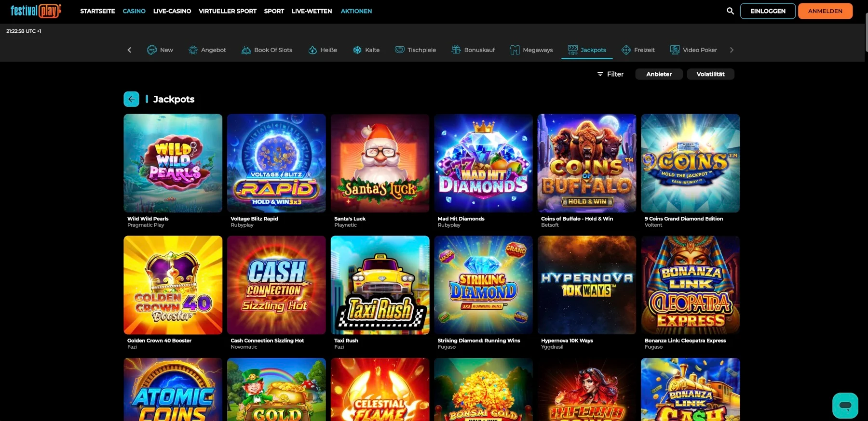Open Cash Connection Sizzling Hot thumbnail

coord(276,285)
